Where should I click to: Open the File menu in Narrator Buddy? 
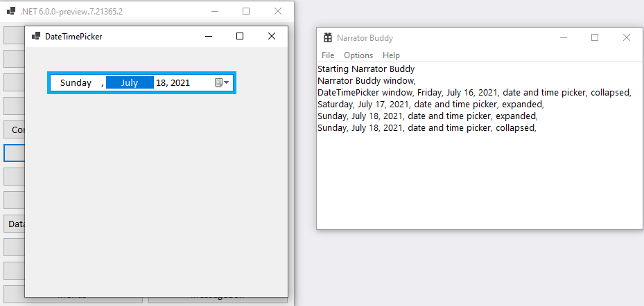(328, 55)
